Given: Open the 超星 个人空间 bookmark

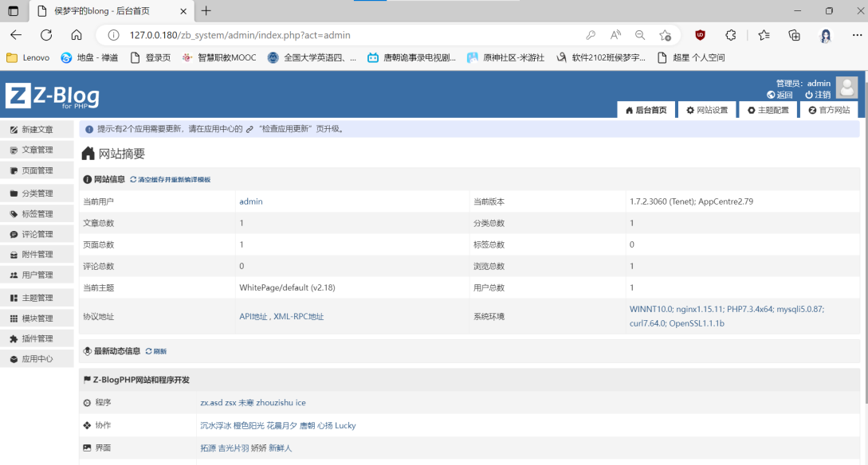Looking at the screenshot, I should [691, 57].
